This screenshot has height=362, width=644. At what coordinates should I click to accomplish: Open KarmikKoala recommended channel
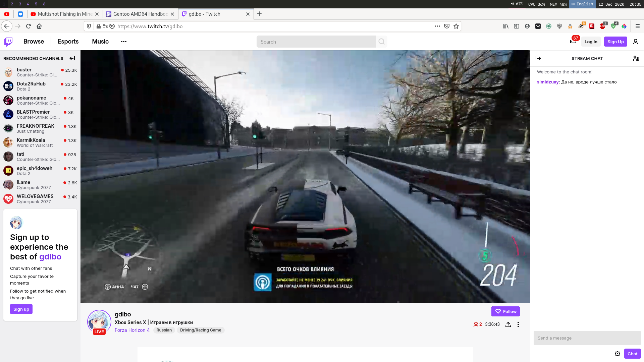(x=40, y=142)
